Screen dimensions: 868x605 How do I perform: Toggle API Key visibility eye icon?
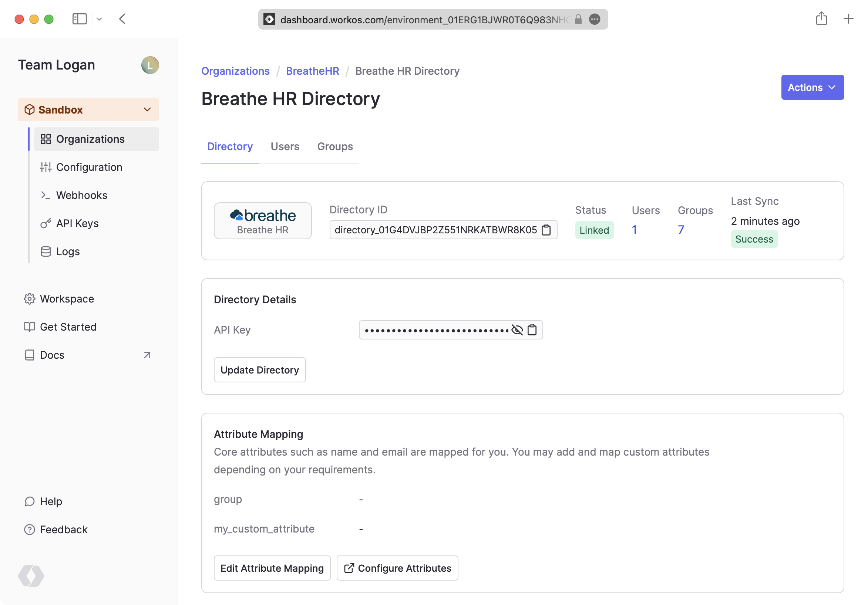517,330
